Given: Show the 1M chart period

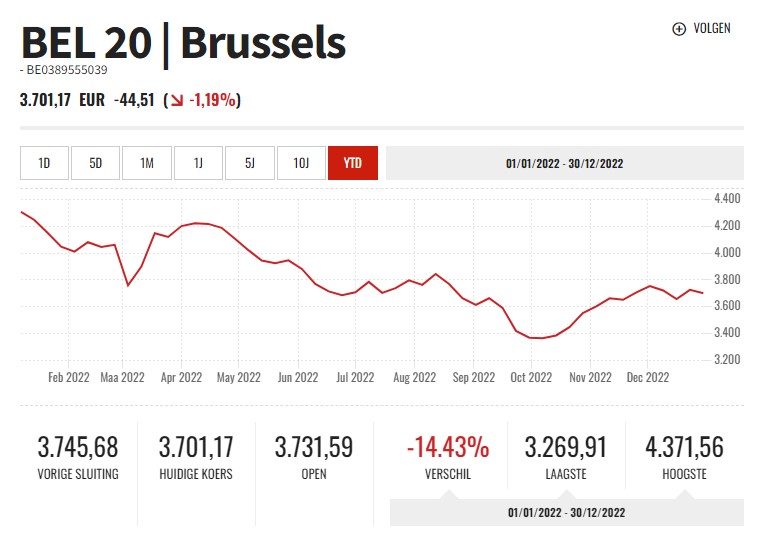Looking at the screenshot, I should 147,163.
